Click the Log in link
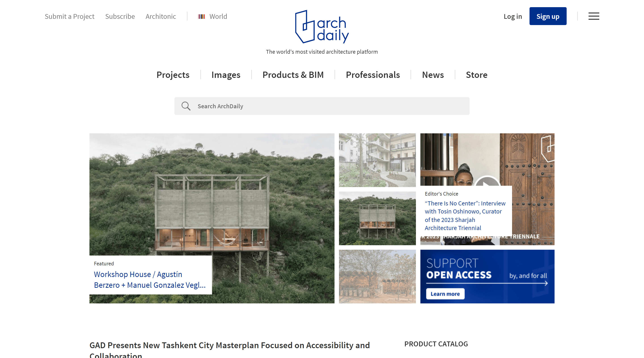 click(513, 17)
